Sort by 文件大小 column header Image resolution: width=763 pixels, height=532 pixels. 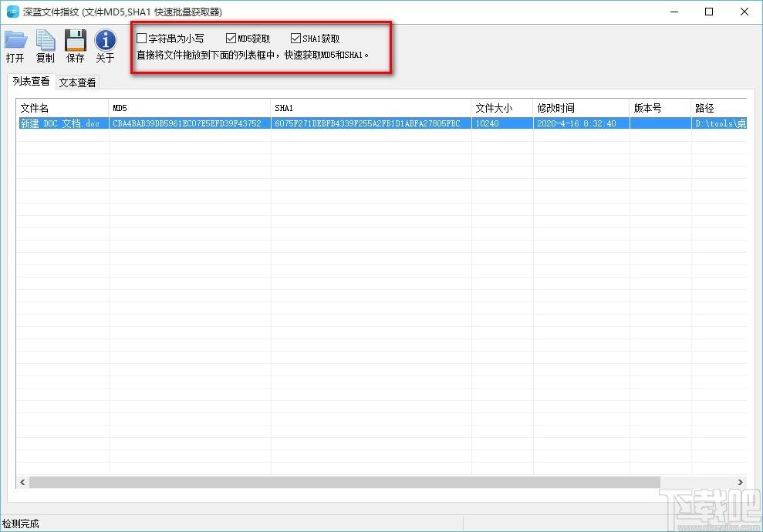click(501, 108)
